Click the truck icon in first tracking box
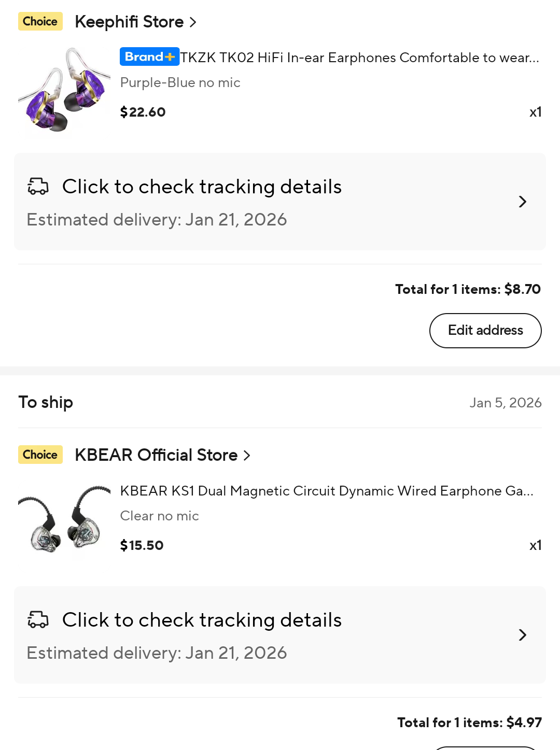 click(38, 186)
